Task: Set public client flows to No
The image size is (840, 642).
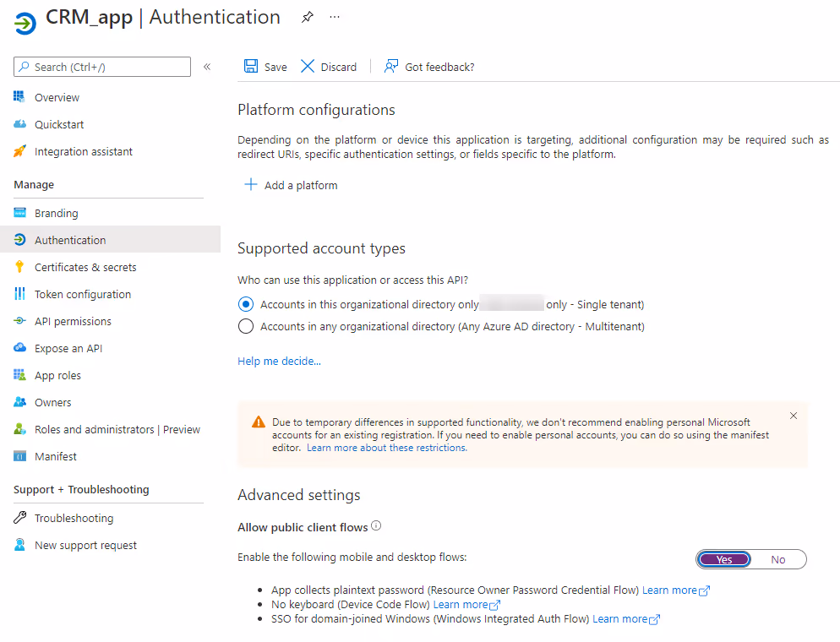Action: click(777, 559)
